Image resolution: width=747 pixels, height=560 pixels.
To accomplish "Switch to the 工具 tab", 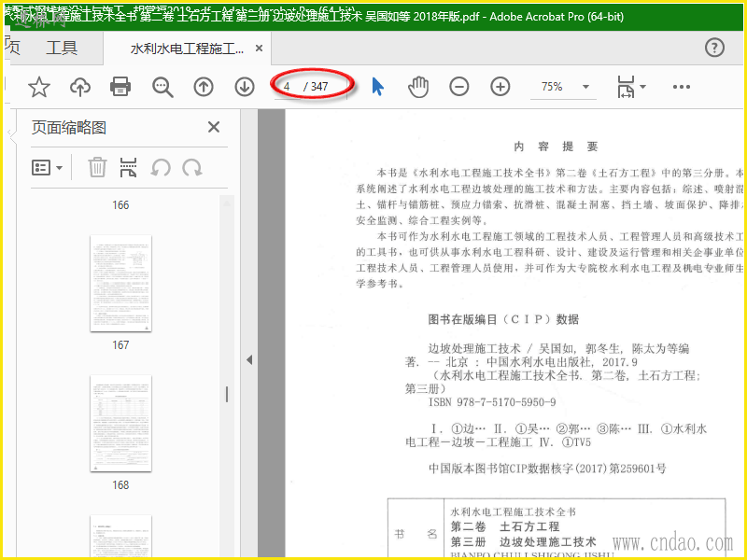I will [x=62, y=48].
